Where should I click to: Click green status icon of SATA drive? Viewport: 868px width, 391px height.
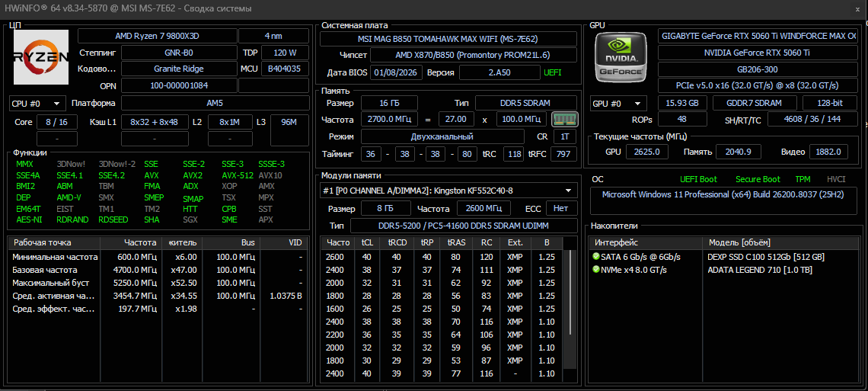pyautogui.click(x=596, y=257)
